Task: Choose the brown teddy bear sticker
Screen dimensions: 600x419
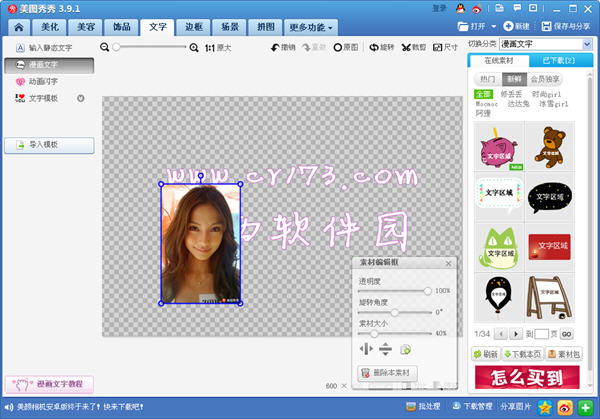Action: tap(550, 147)
